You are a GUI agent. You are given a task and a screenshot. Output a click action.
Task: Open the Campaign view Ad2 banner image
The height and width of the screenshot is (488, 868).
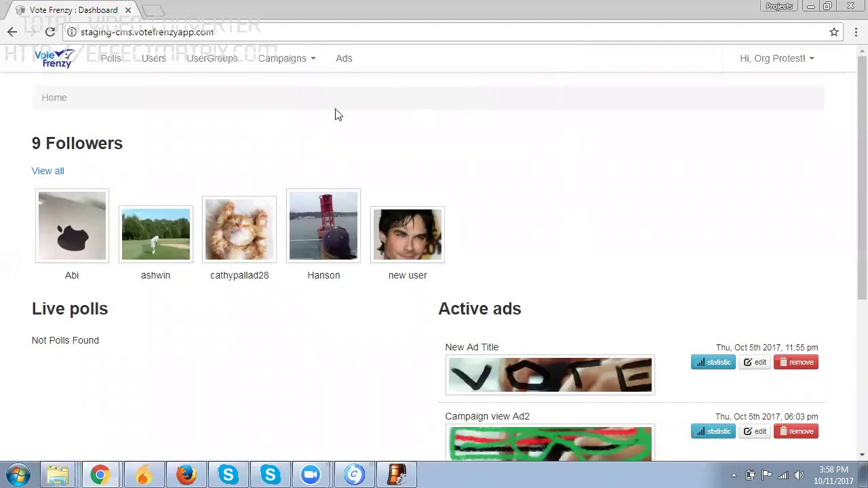pyautogui.click(x=550, y=443)
